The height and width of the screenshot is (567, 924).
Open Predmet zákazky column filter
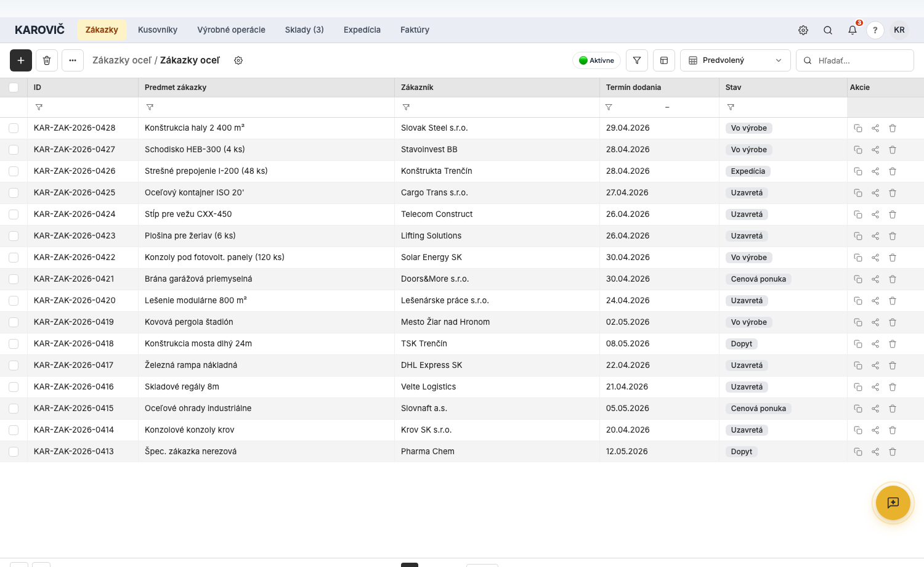coord(150,107)
